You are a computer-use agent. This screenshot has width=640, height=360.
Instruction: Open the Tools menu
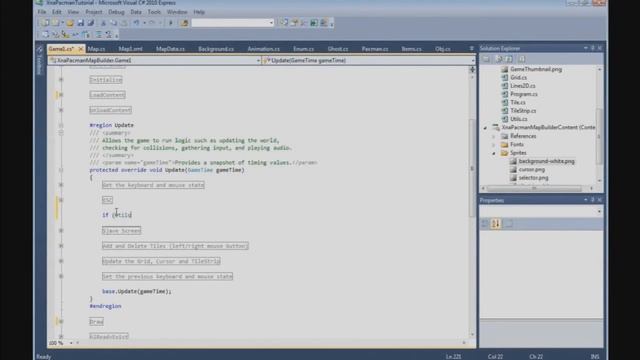coord(154,12)
